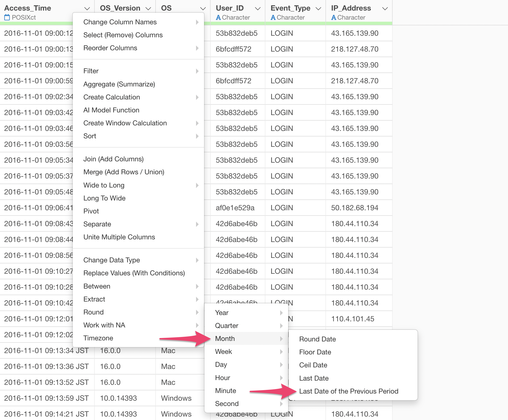Select Aggregate (Summarize) menu entry
The image size is (508, 420).
point(119,84)
